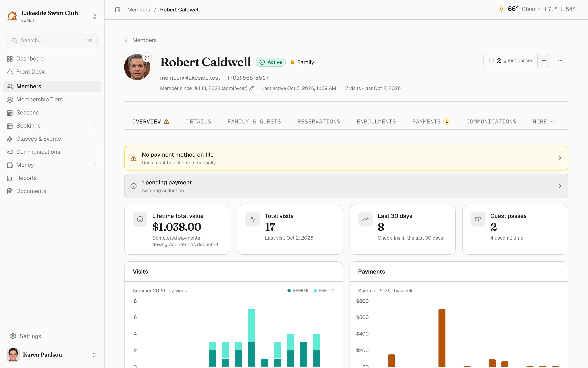The width and height of the screenshot is (588, 368).
Task: Focus the Search input field
Action: (52, 40)
